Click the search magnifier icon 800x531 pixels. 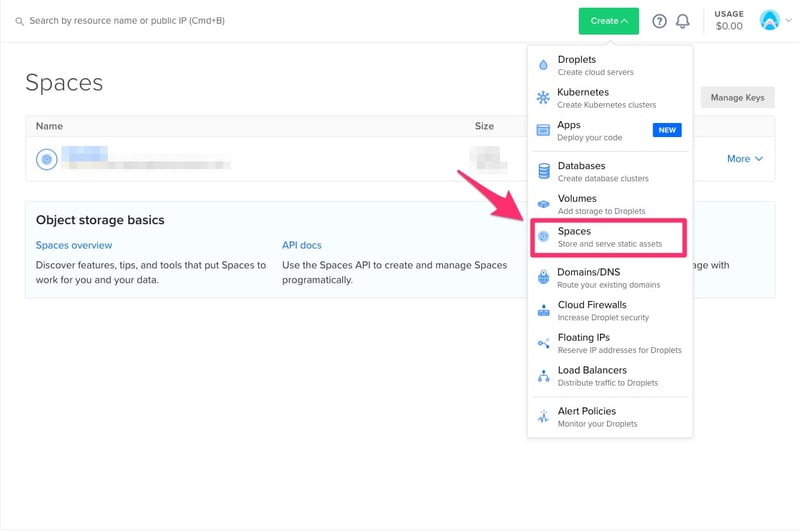click(x=19, y=21)
